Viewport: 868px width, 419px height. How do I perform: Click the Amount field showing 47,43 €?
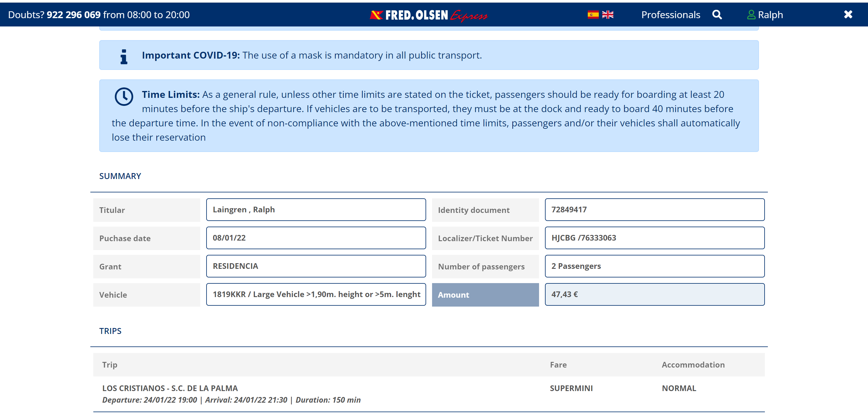point(654,295)
